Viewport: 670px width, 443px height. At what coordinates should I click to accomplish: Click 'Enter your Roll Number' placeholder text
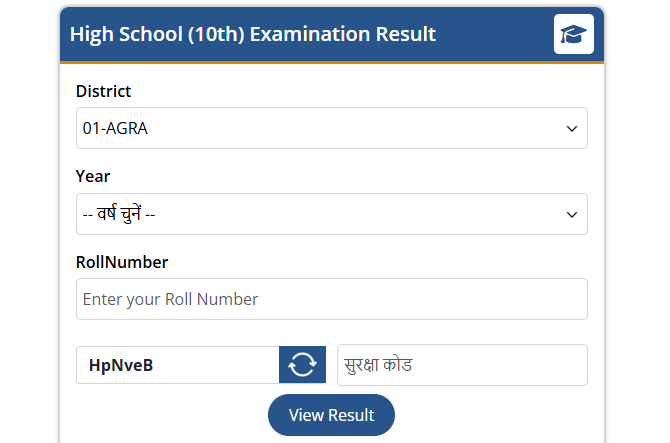tap(171, 299)
